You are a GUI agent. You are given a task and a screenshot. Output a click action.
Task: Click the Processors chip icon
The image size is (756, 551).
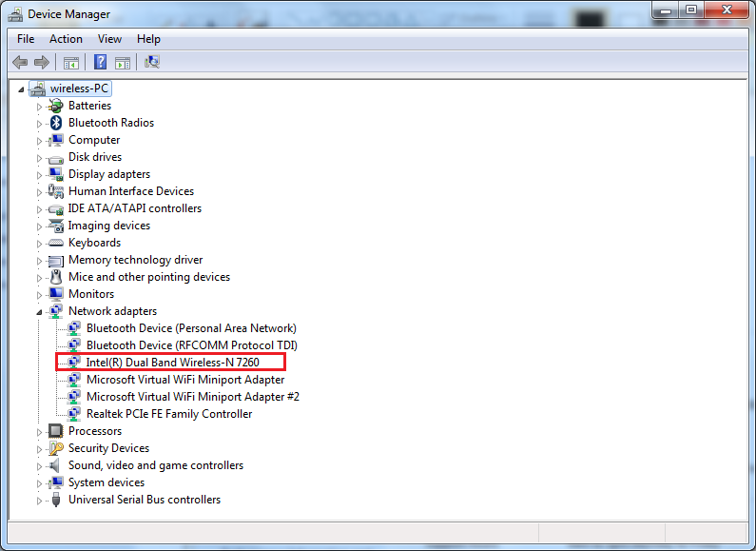pyautogui.click(x=56, y=431)
